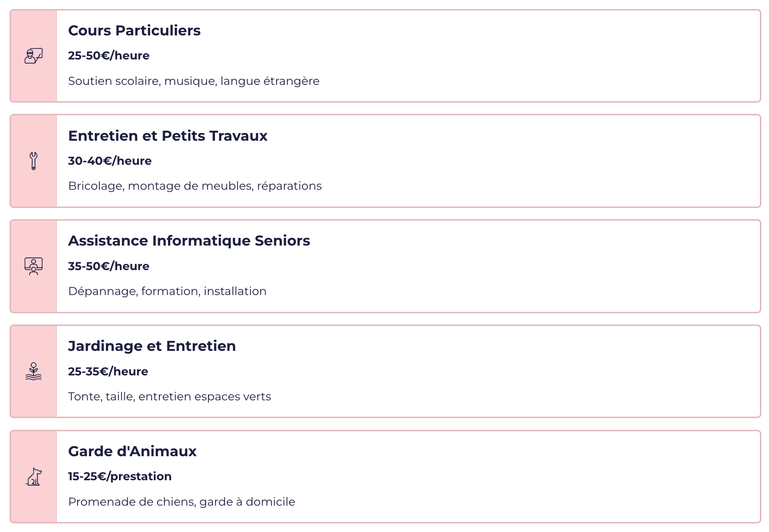Open the Entretien et Petits Travaux heading
769x532 pixels.
tap(168, 136)
